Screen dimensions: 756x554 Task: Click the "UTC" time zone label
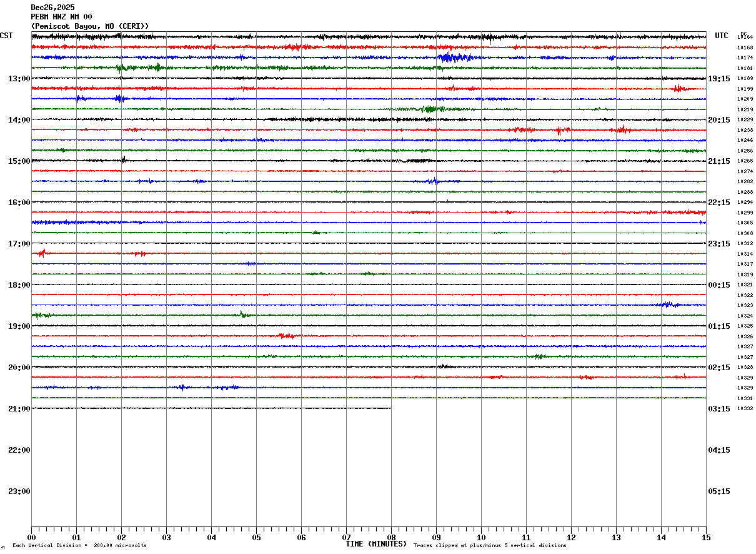pos(722,36)
